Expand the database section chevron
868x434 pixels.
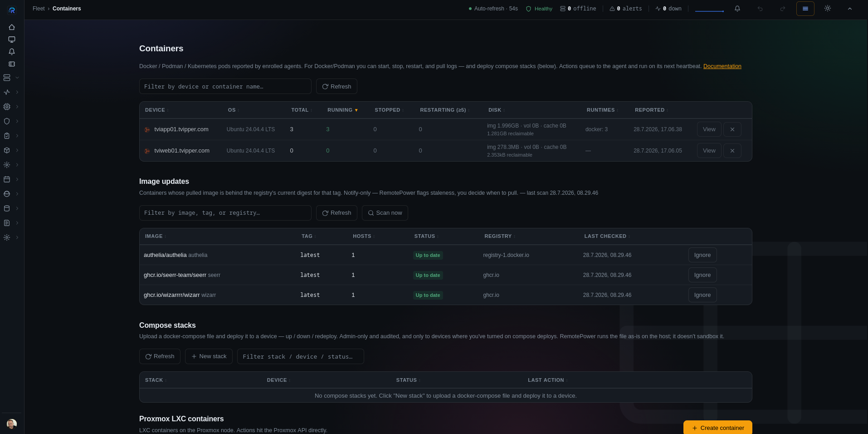(17, 208)
